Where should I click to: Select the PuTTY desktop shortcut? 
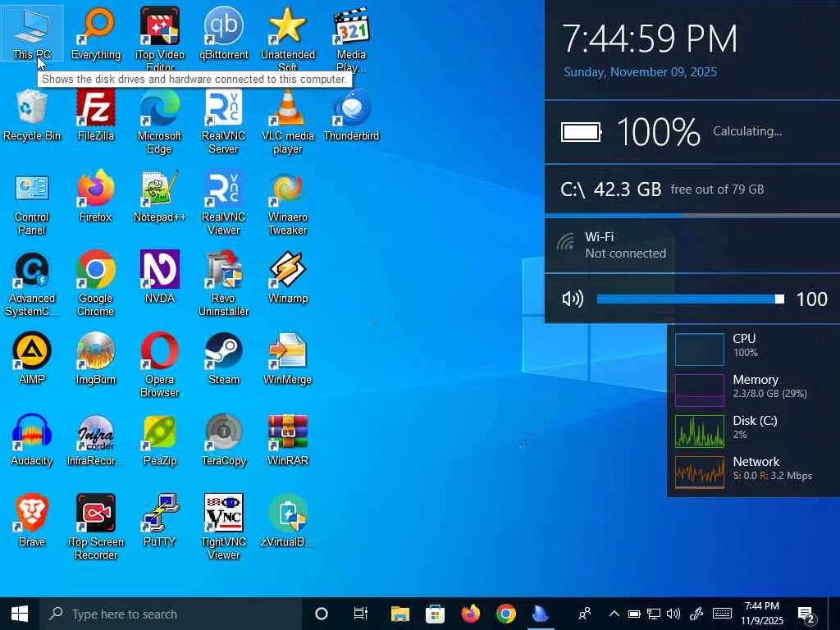(160, 521)
